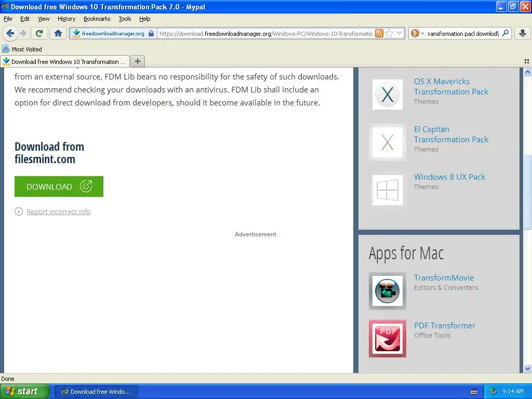Reload the page with the refresh icon

coord(39,33)
